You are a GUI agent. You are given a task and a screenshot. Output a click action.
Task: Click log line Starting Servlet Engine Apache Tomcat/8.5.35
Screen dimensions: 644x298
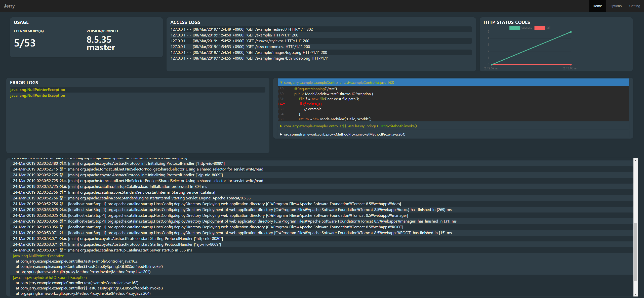pyautogui.click(x=322, y=198)
